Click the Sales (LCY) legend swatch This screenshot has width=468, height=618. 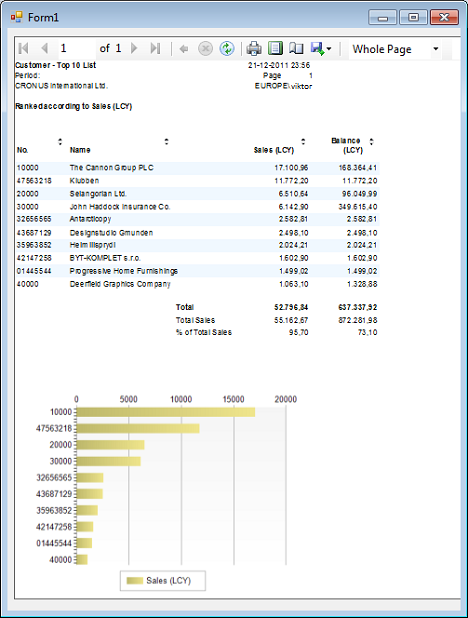click(134, 581)
